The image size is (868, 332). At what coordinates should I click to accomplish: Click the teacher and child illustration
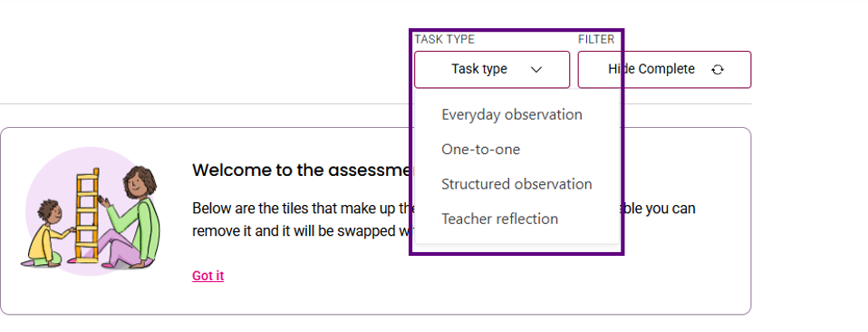click(x=92, y=211)
